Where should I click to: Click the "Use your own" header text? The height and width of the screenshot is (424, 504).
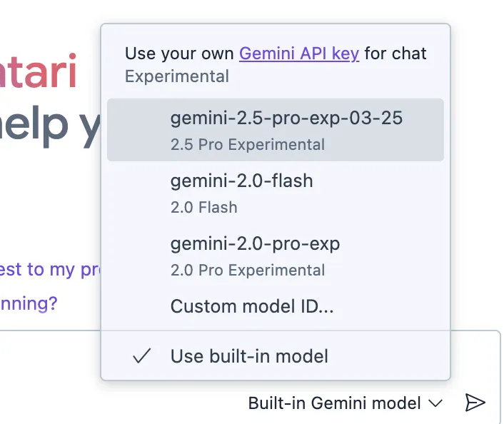(179, 54)
